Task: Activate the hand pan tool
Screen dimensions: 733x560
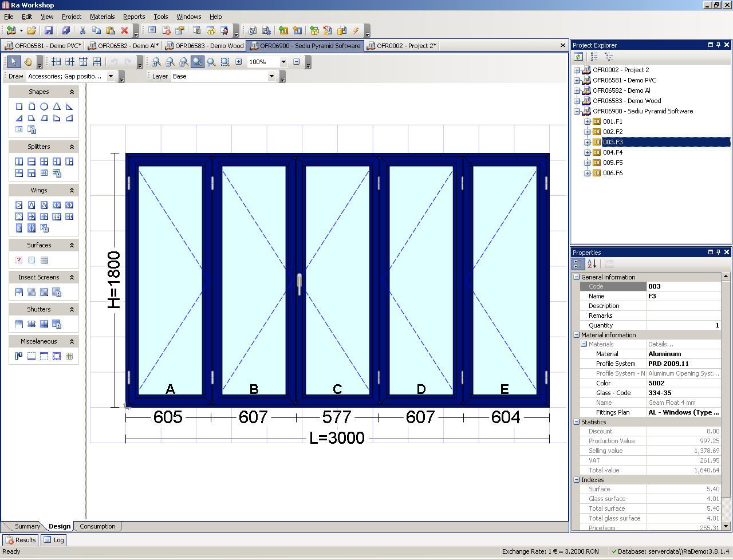Action: 27,62
